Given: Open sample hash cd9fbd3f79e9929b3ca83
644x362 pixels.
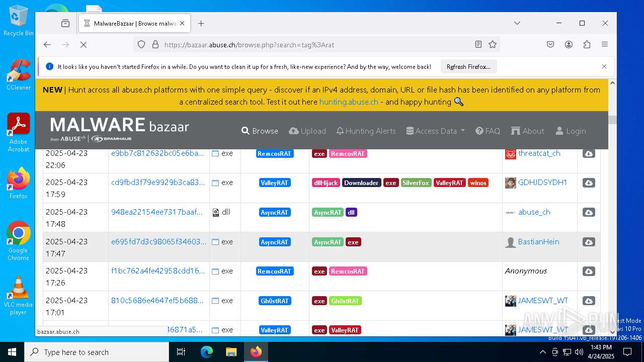Looking at the screenshot, I should [x=158, y=183].
